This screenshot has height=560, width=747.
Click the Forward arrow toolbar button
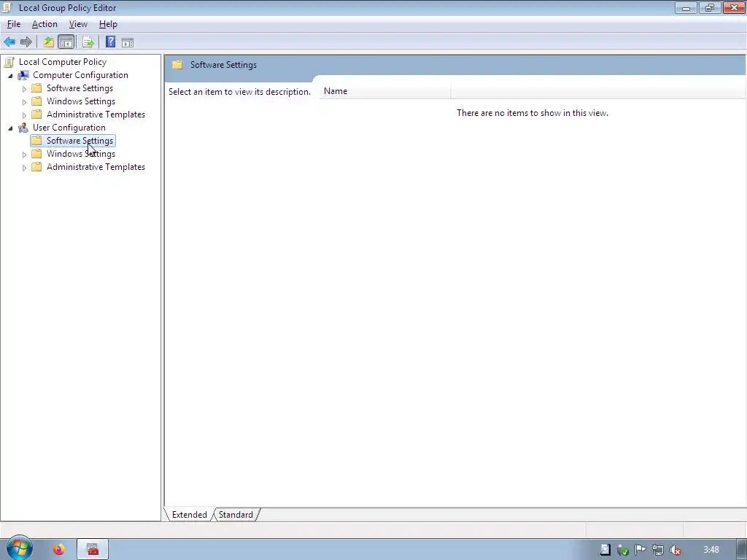tap(26, 42)
